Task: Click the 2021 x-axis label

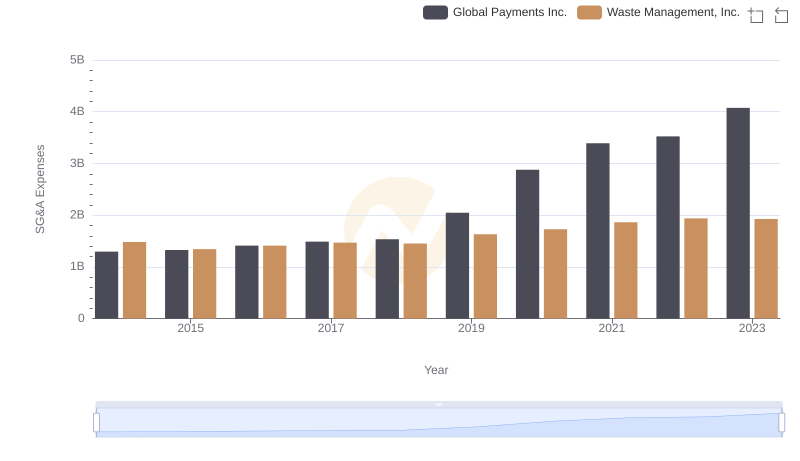Action: [x=611, y=328]
